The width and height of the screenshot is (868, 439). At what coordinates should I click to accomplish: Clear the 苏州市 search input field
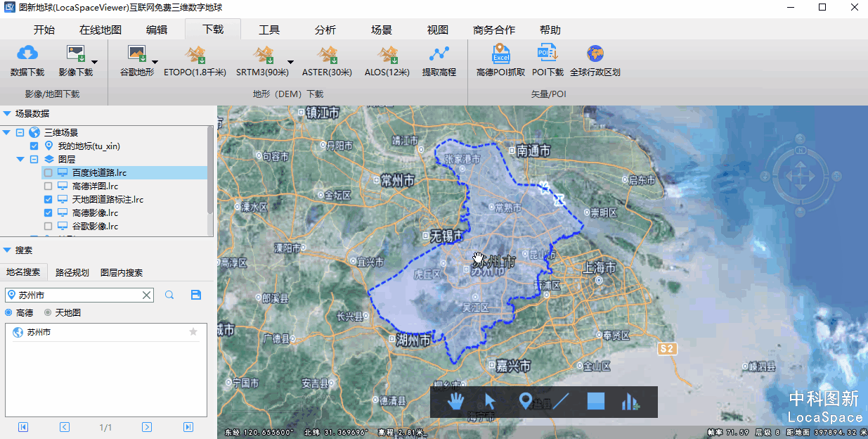[147, 295]
